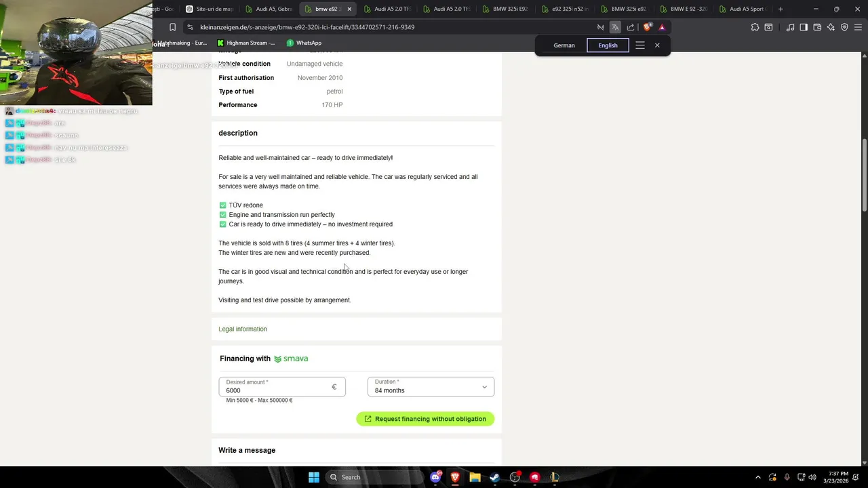Click the 'November 2010' value

tap(320, 78)
